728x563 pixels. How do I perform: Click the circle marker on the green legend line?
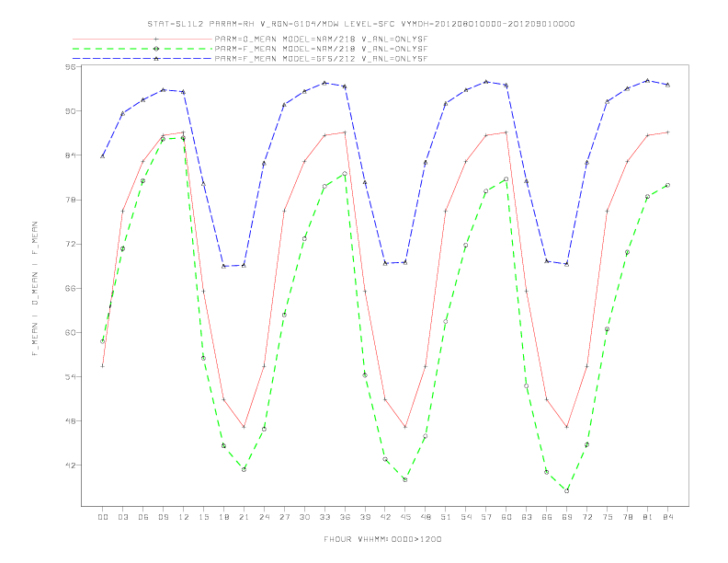156,49
